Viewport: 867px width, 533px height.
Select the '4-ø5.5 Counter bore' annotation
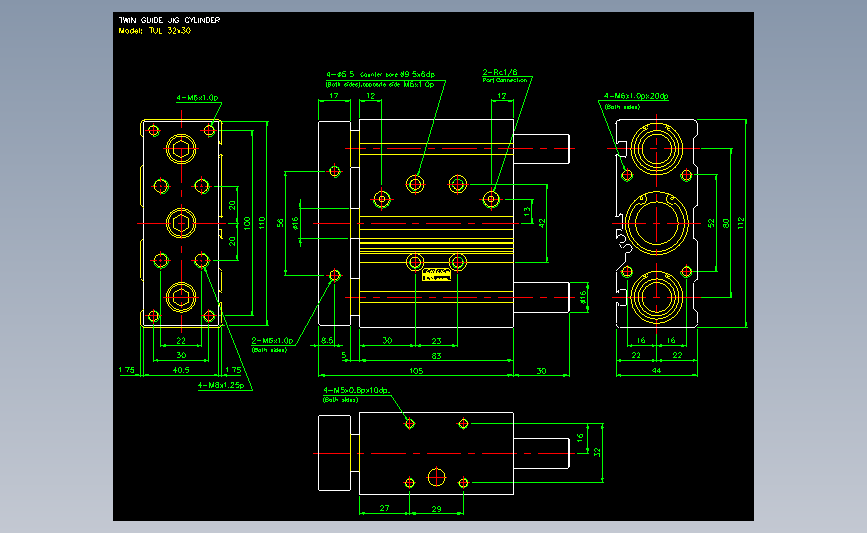tap(380, 74)
